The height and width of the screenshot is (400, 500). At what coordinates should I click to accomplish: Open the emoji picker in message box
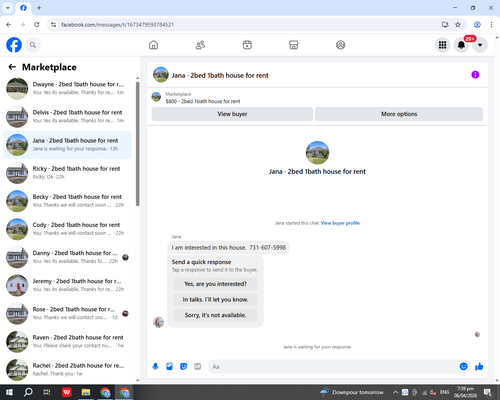pyautogui.click(x=463, y=367)
